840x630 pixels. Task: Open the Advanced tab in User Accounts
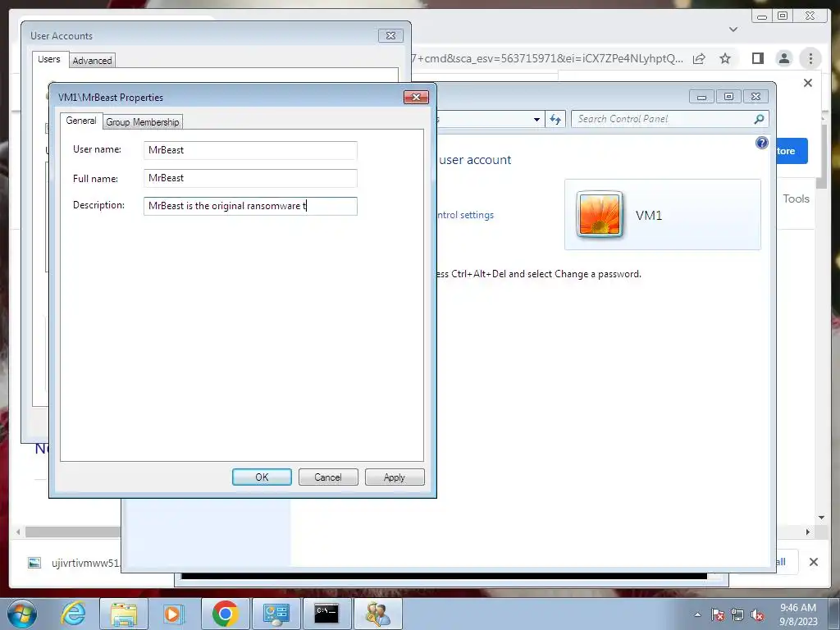pyautogui.click(x=92, y=61)
